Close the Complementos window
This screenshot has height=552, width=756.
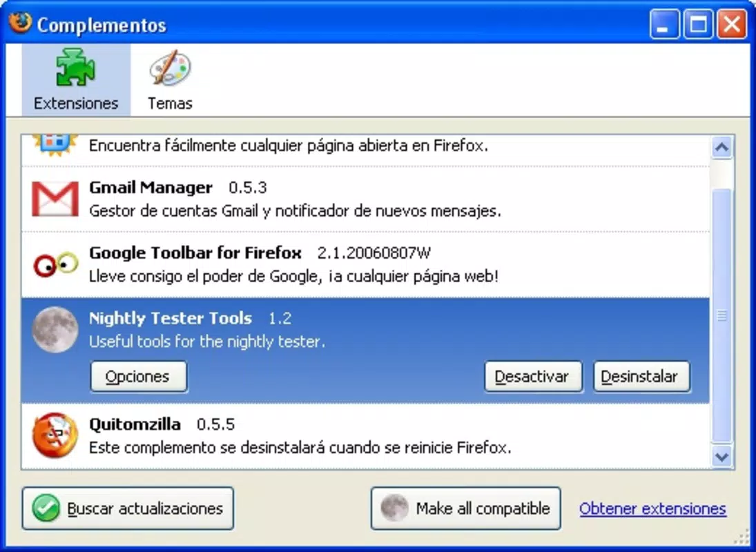[x=732, y=24]
